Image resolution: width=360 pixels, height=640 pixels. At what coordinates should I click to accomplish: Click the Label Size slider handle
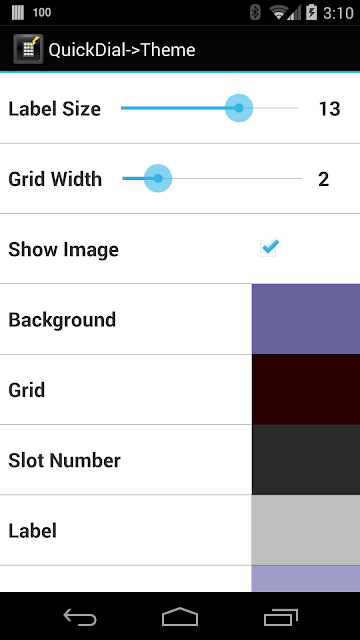239,108
